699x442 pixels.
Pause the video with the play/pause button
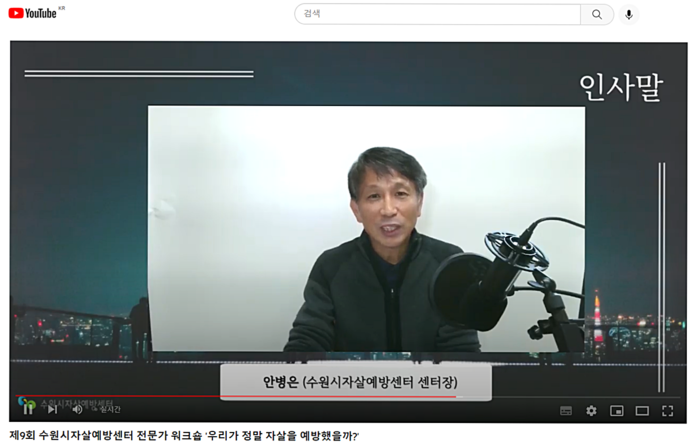(27, 409)
